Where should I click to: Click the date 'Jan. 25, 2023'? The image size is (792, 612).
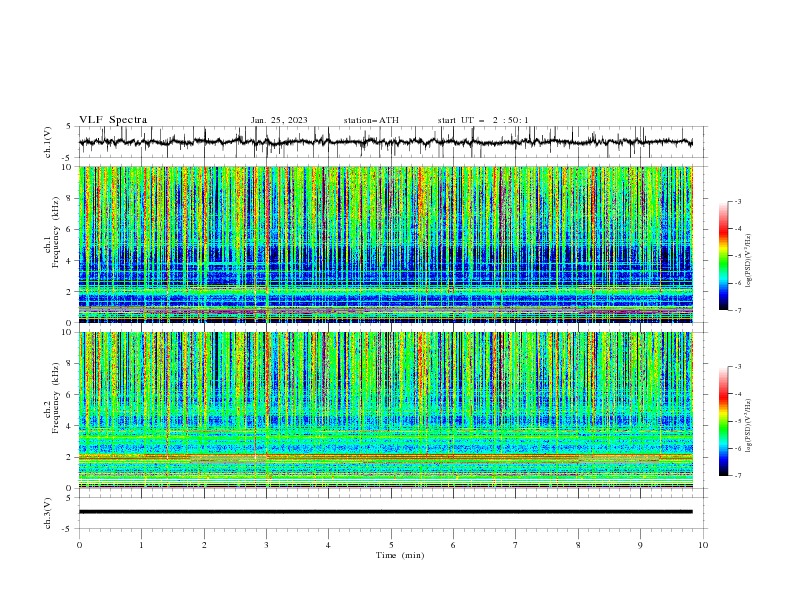(279, 120)
